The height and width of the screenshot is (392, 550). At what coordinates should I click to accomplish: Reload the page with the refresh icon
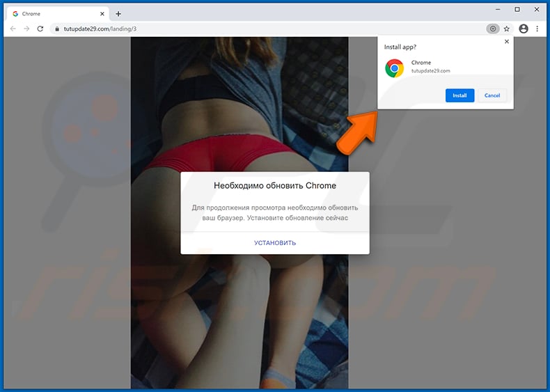40,29
